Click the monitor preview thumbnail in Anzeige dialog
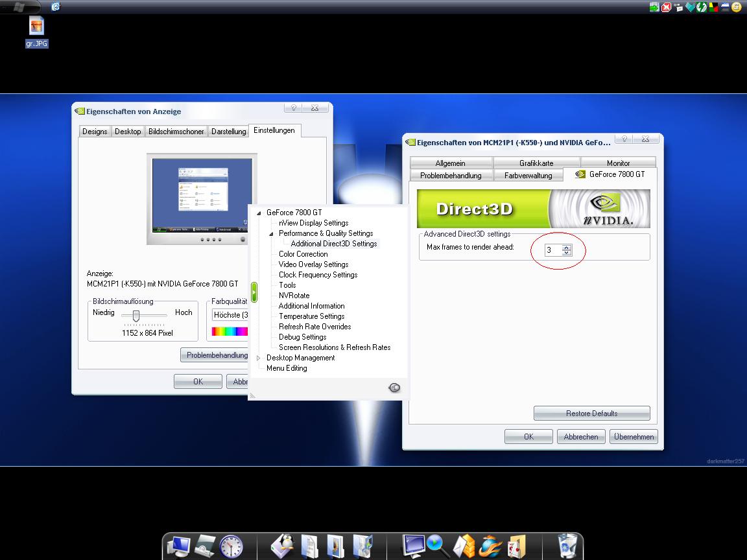Screen dimensions: 747x560 point(202,198)
